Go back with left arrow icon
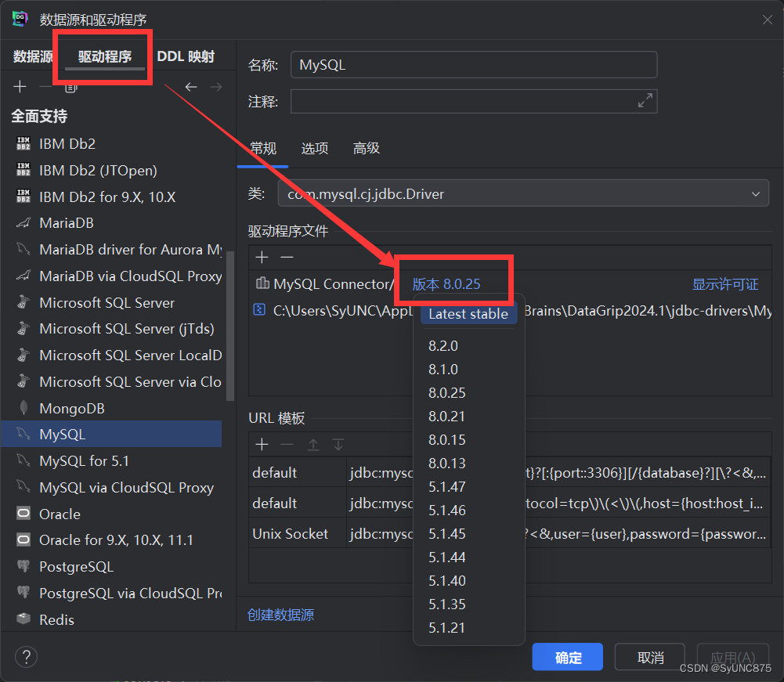 pyautogui.click(x=191, y=87)
